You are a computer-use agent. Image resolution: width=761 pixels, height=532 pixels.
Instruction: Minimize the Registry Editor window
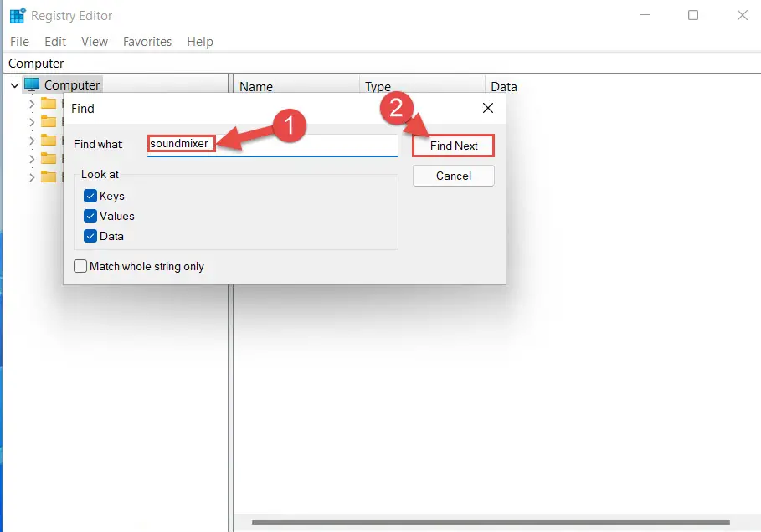[x=645, y=15]
